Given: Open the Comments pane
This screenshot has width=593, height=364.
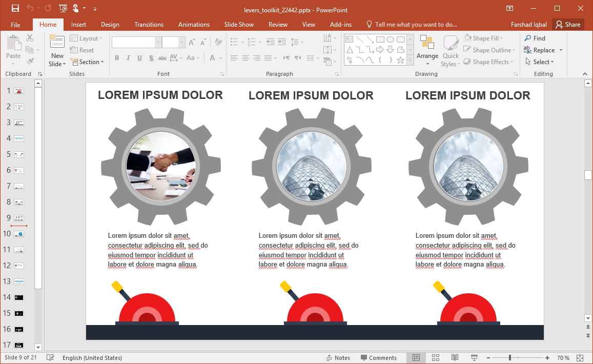Looking at the screenshot, I should pyautogui.click(x=379, y=357).
